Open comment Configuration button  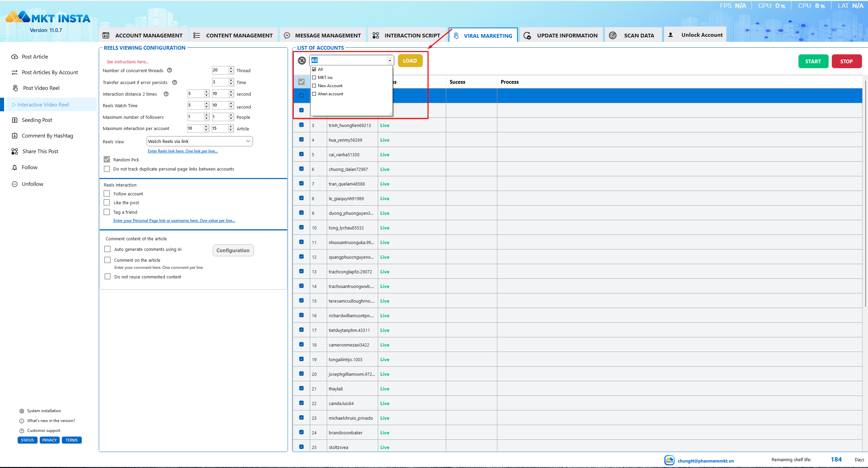click(233, 250)
